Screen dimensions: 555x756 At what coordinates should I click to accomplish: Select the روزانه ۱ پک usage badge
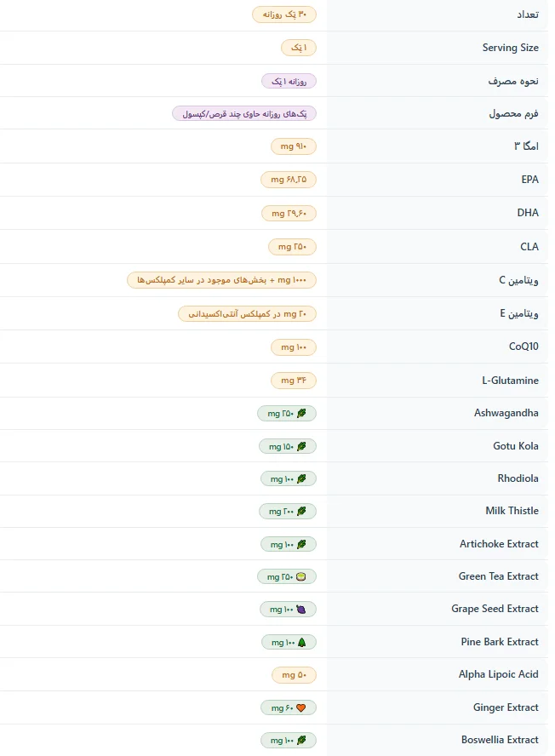coord(289,81)
